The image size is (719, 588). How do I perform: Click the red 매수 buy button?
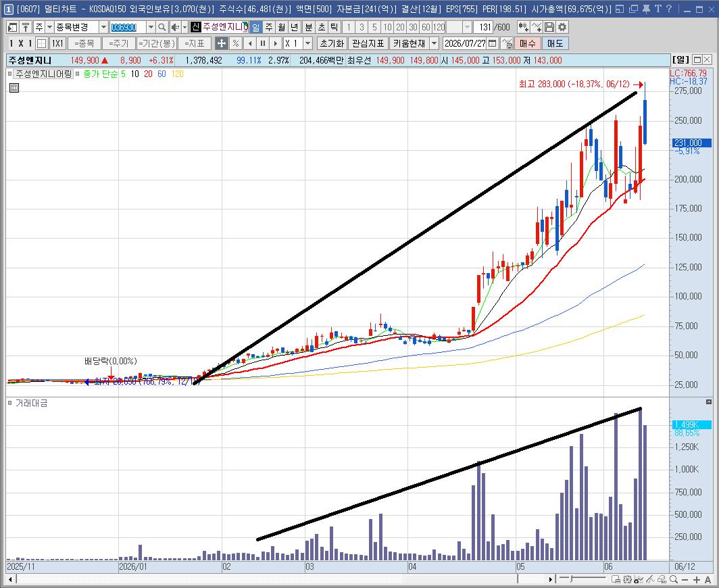[527, 43]
